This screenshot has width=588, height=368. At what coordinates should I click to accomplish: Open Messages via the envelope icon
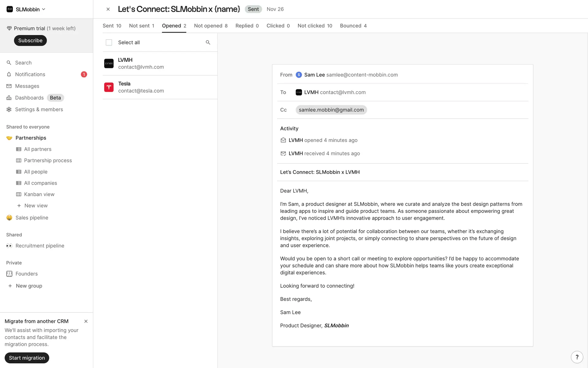tap(9, 86)
